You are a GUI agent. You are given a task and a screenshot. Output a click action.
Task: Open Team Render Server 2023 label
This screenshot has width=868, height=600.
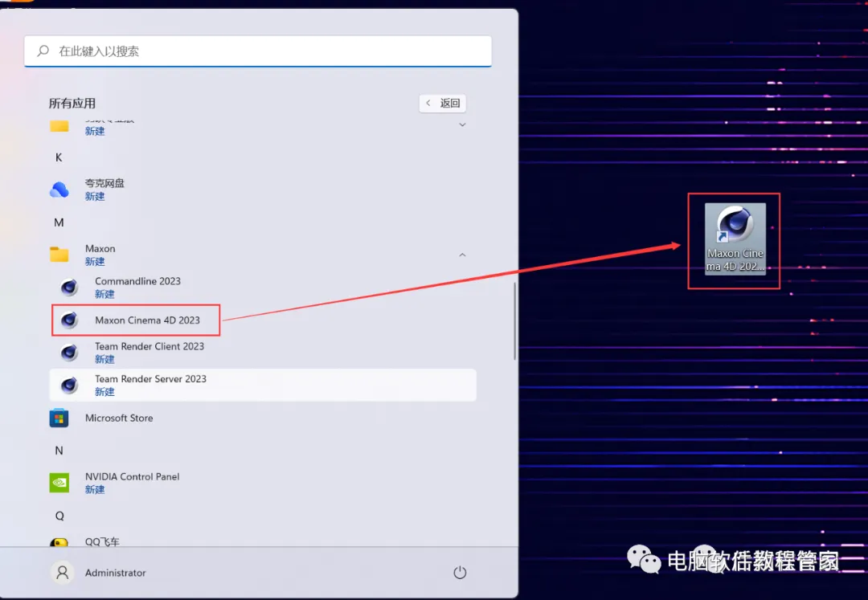[x=150, y=379]
